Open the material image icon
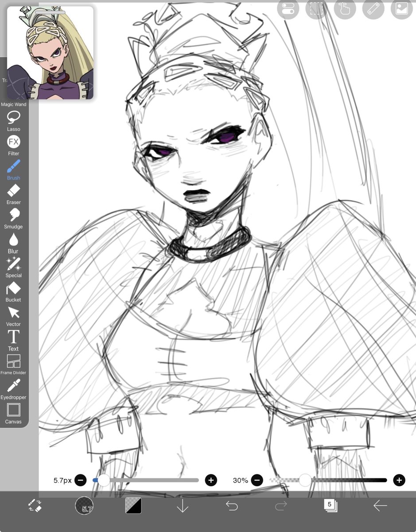416x532 pixels. pos(401,9)
